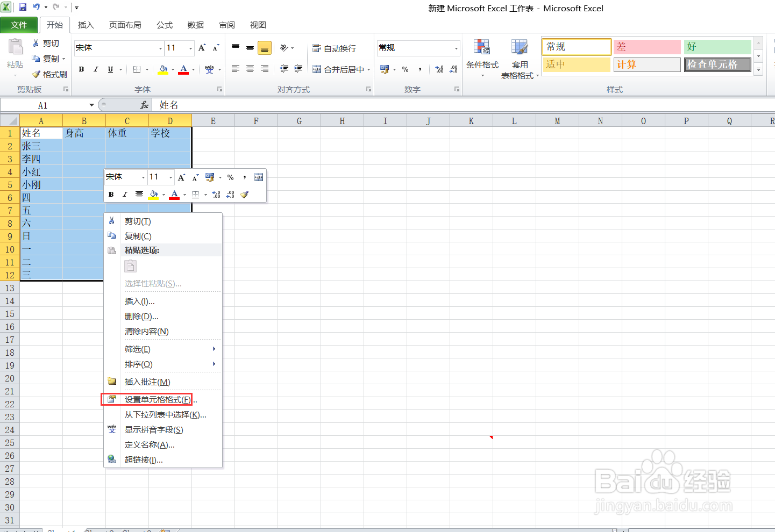The width and height of the screenshot is (775, 532).
Task: Click the Undo icon in quick access toolbar
Action: pyautogui.click(x=37, y=8)
